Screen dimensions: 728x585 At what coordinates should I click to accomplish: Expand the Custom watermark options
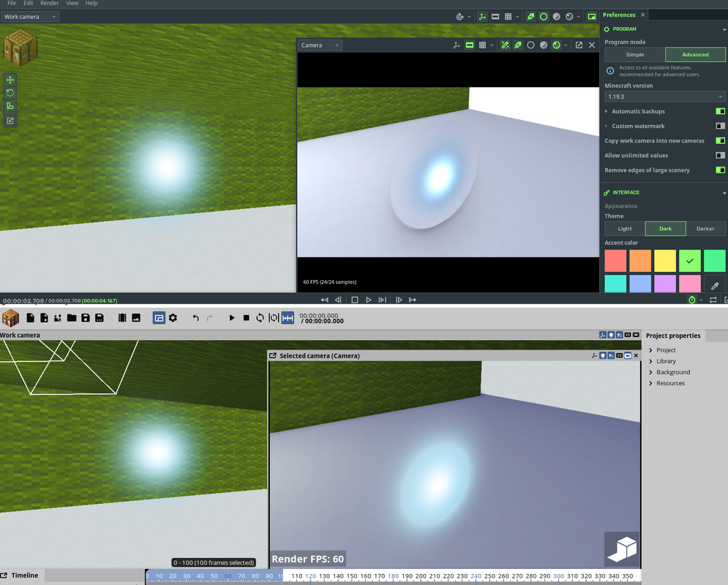coord(606,126)
